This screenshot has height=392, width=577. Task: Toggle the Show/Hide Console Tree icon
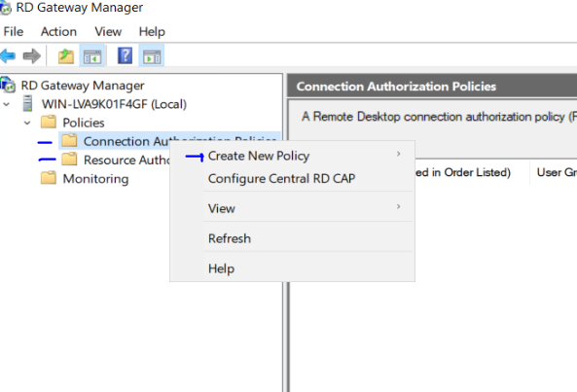[92, 56]
